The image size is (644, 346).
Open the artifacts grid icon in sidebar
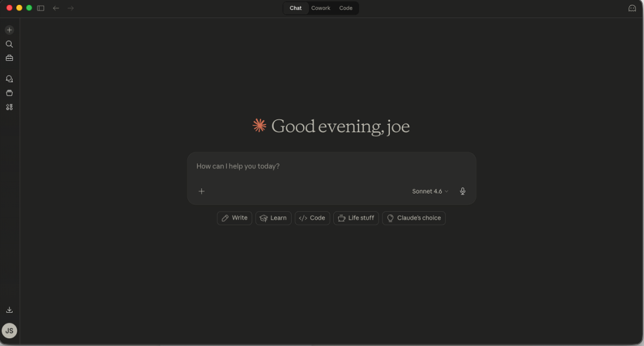coord(10,107)
